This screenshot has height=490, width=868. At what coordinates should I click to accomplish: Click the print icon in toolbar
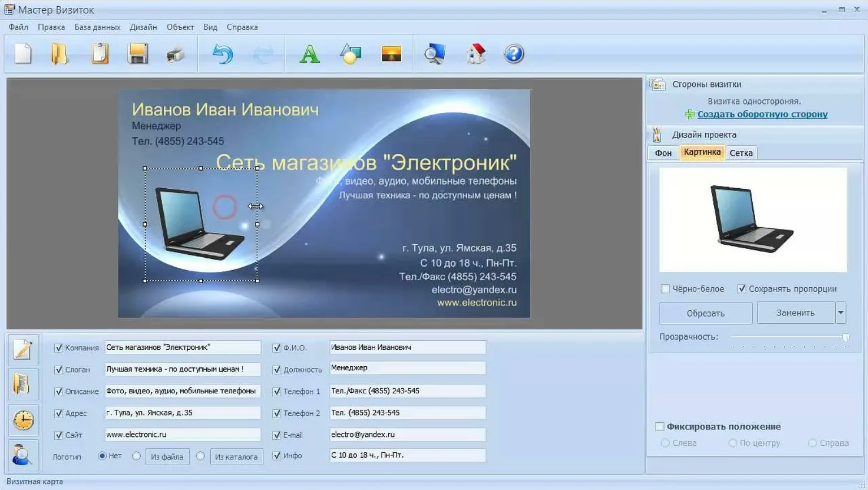coord(176,55)
